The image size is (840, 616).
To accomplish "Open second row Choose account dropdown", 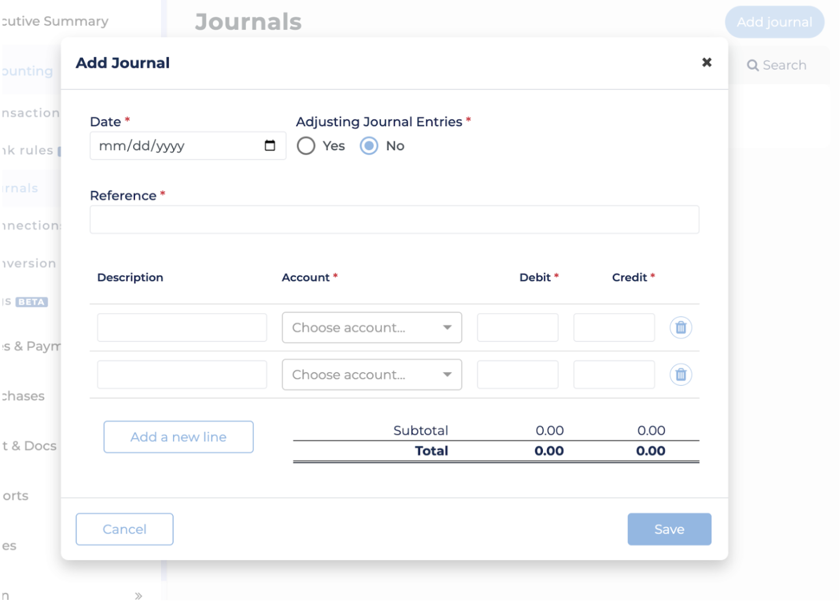I will pyautogui.click(x=372, y=375).
